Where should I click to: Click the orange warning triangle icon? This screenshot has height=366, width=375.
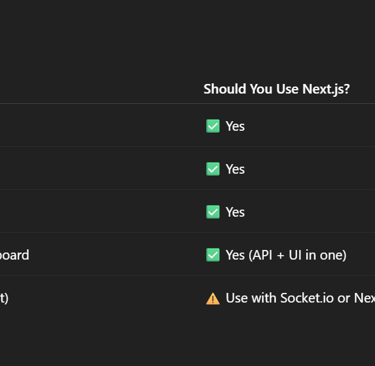tap(213, 299)
